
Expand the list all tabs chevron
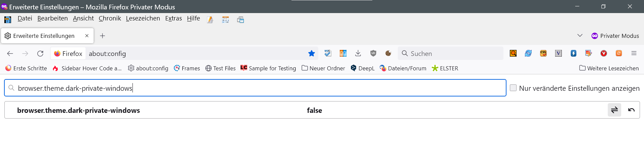[580, 36]
